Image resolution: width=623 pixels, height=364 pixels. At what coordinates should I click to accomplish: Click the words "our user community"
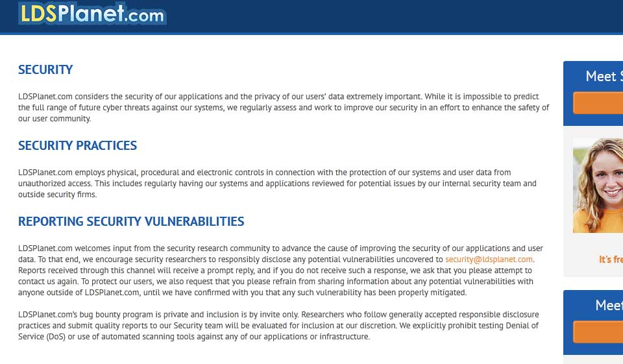pyautogui.click(x=55, y=119)
